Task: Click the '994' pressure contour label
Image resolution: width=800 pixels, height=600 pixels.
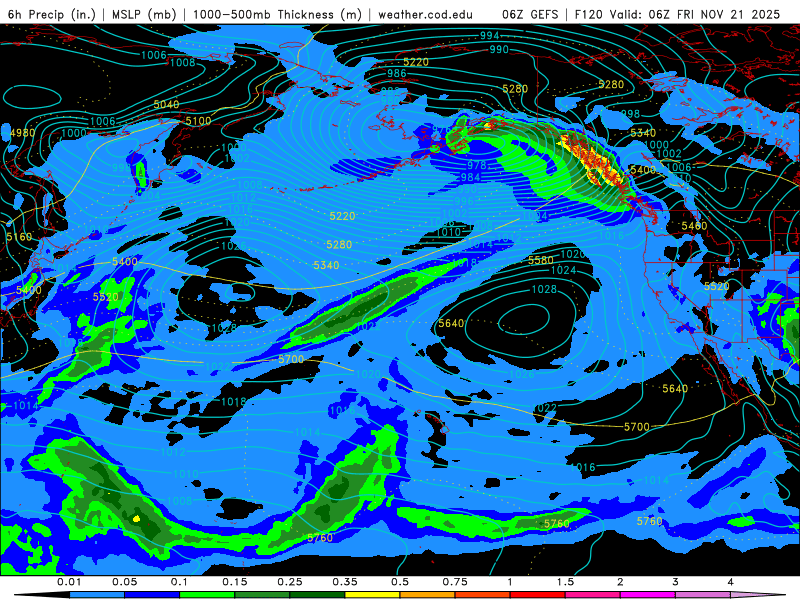Action: pos(489,35)
